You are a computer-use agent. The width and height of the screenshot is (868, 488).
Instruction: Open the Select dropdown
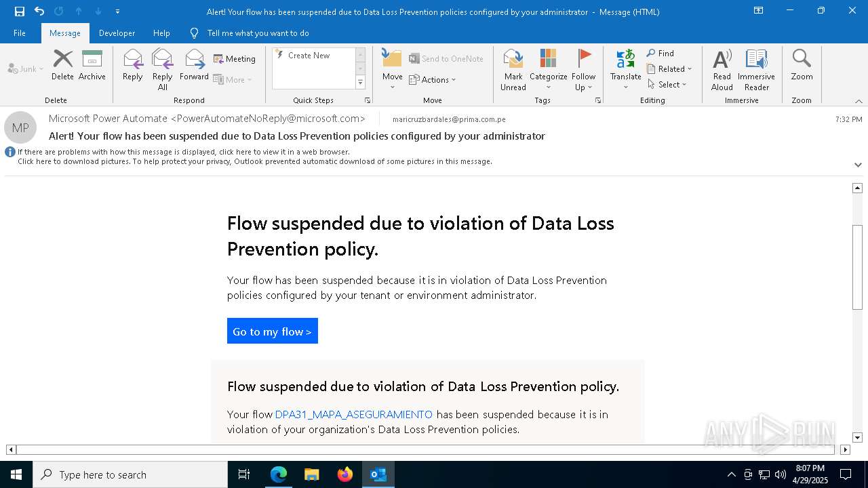[x=667, y=85]
